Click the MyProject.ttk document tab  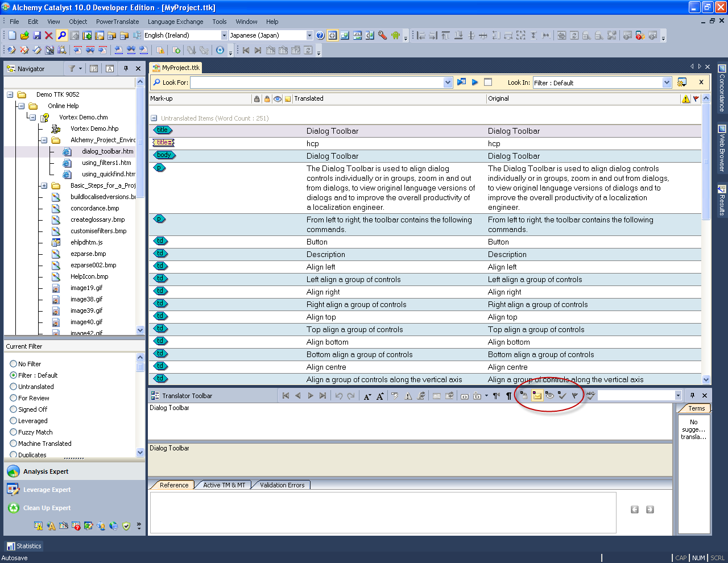pyautogui.click(x=176, y=68)
